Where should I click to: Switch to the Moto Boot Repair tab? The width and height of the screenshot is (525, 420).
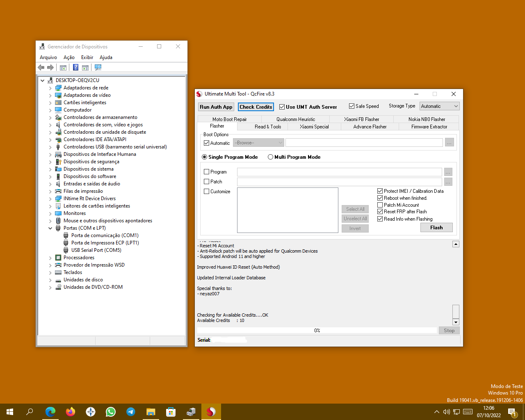tap(229, 119)
